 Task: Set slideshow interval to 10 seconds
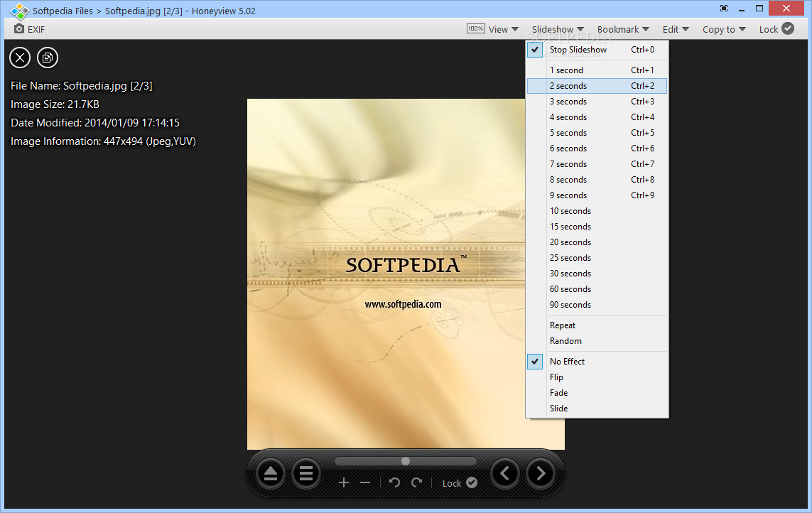[x=597, y=211]
